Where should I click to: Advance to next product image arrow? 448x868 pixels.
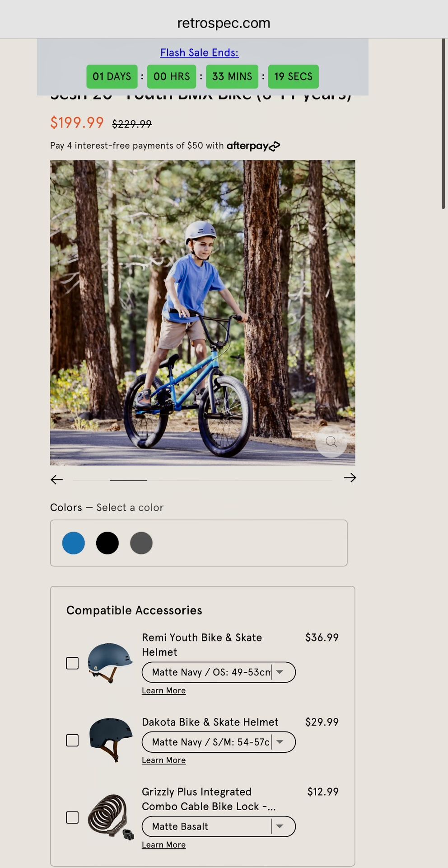pos(350,478)
